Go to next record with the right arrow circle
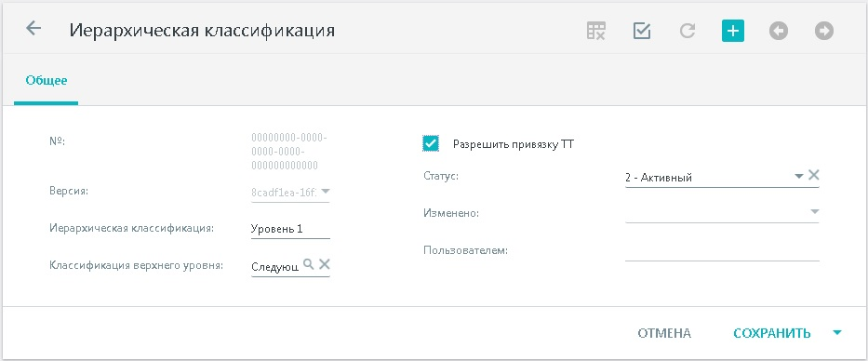868x361 pixels. 824,31
